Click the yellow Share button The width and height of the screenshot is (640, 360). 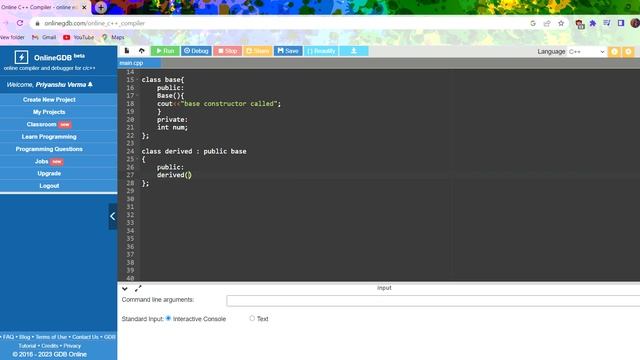(x=258, y=51)
